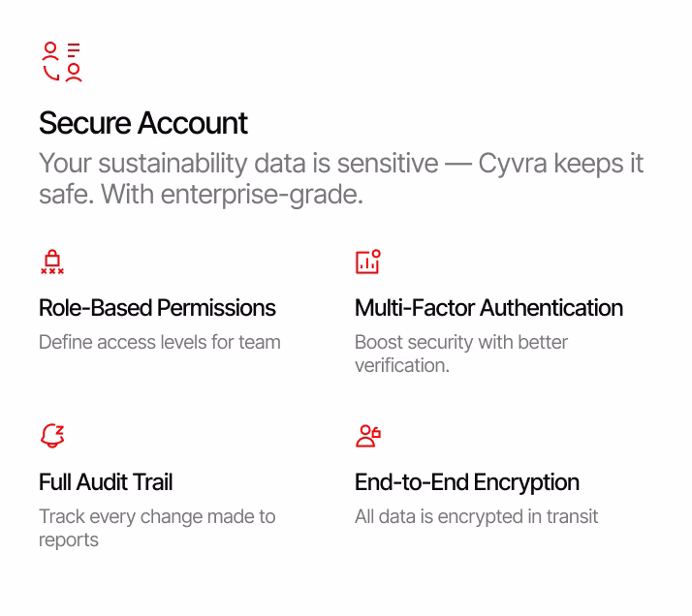The image size is (692, 616).
Task: Select the End-to-End Encryption title
Action: click(x=467, y=482)
